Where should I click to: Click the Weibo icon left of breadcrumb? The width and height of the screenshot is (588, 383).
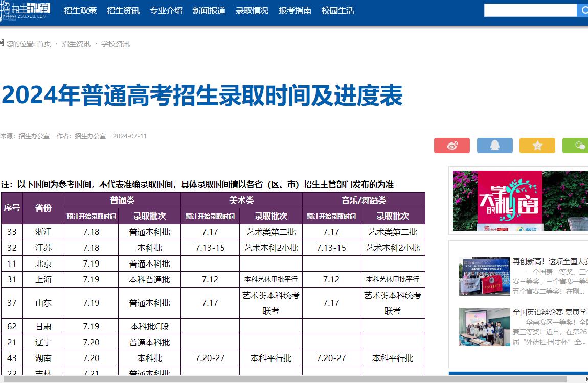pos(3,43)
